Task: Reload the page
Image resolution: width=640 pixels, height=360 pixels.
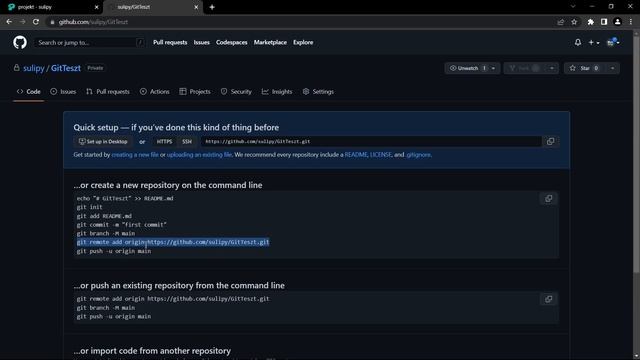Action: 36,22
